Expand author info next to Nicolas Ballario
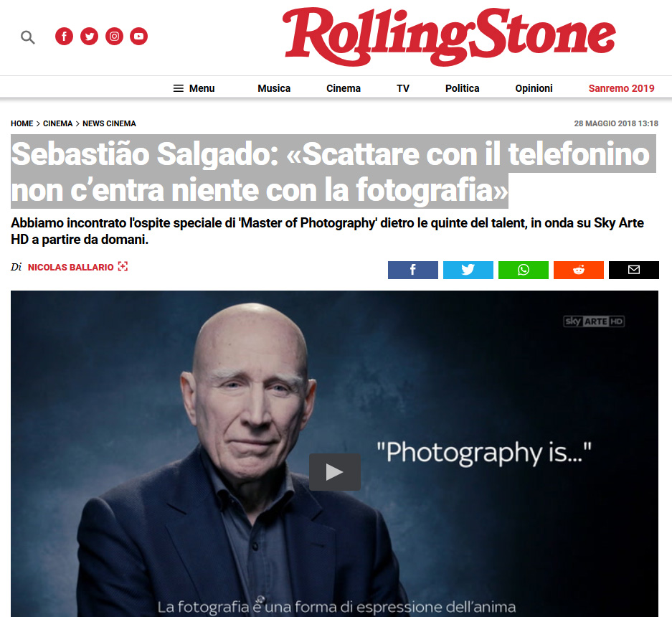Viewport: 672px width, 617px height. click(x=123, y=267)
